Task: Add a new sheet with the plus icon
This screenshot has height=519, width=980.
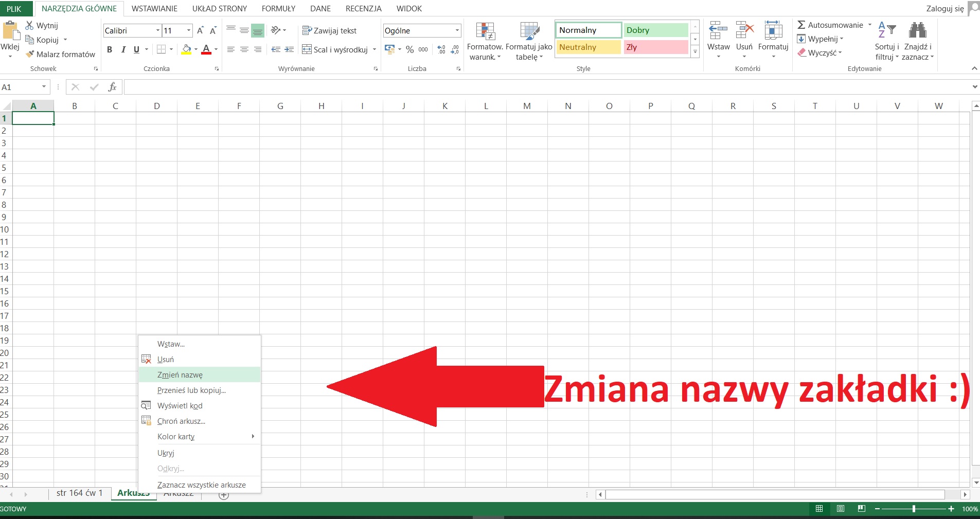Action: point(224,495)
